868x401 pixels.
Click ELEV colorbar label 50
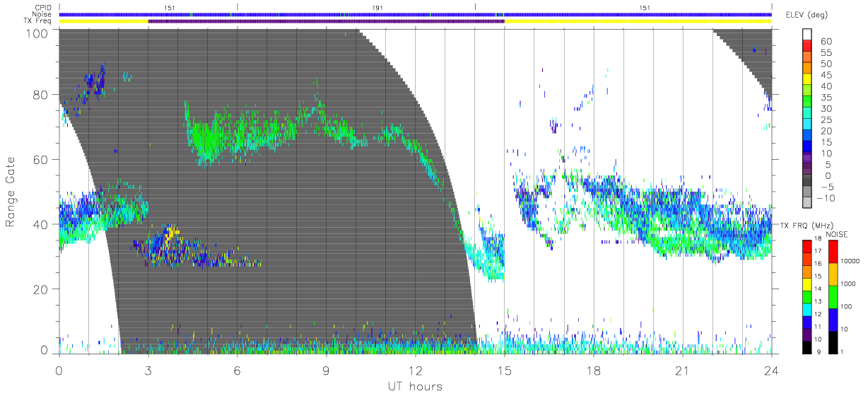pyautogui.click(x=826, y=64)
